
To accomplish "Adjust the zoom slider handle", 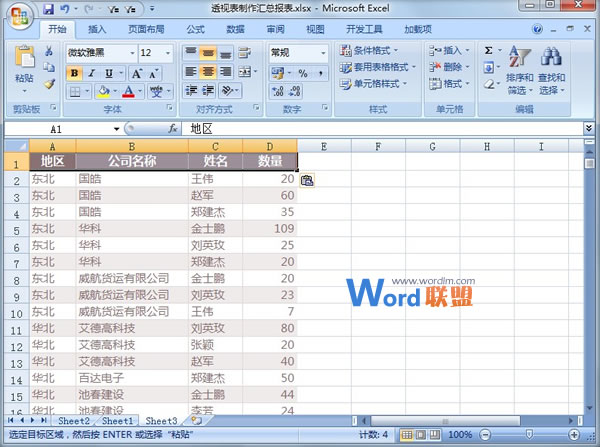I will 529,434.
